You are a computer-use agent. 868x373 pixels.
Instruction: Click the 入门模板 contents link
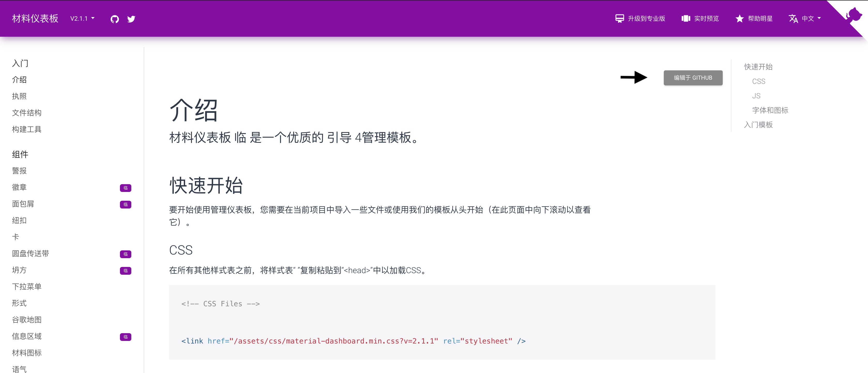pos(758,125)
